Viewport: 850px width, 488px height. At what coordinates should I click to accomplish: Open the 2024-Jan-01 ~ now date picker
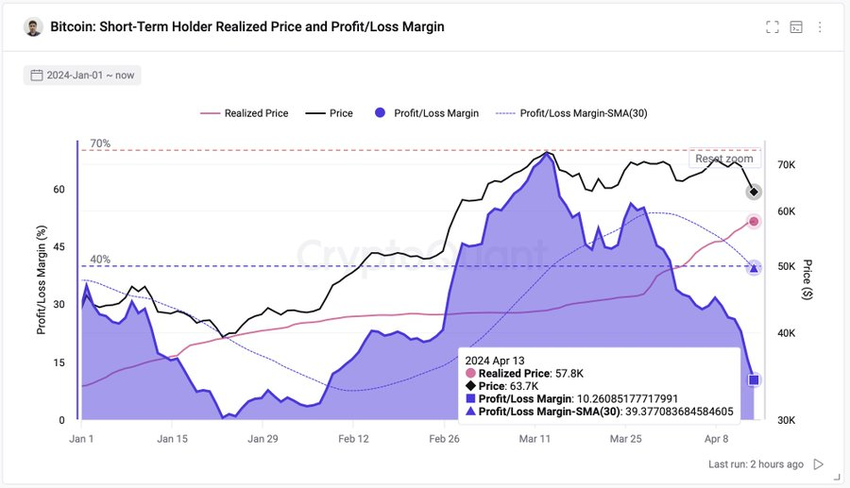tap(82, 75)
